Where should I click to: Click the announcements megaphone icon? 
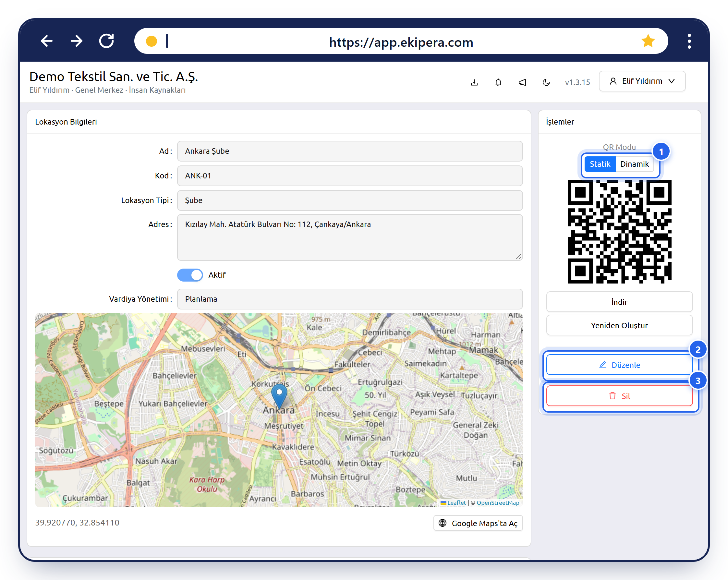click(522, 82)
